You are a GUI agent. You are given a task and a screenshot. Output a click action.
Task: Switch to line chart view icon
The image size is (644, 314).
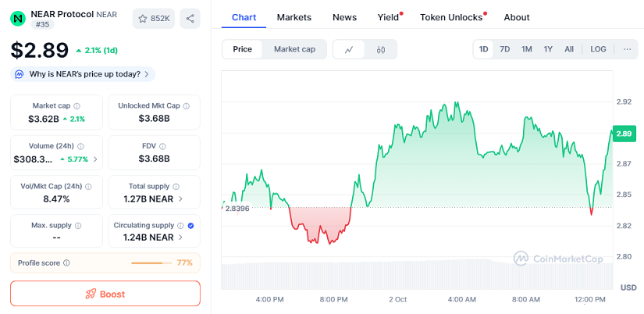point(349,49)
